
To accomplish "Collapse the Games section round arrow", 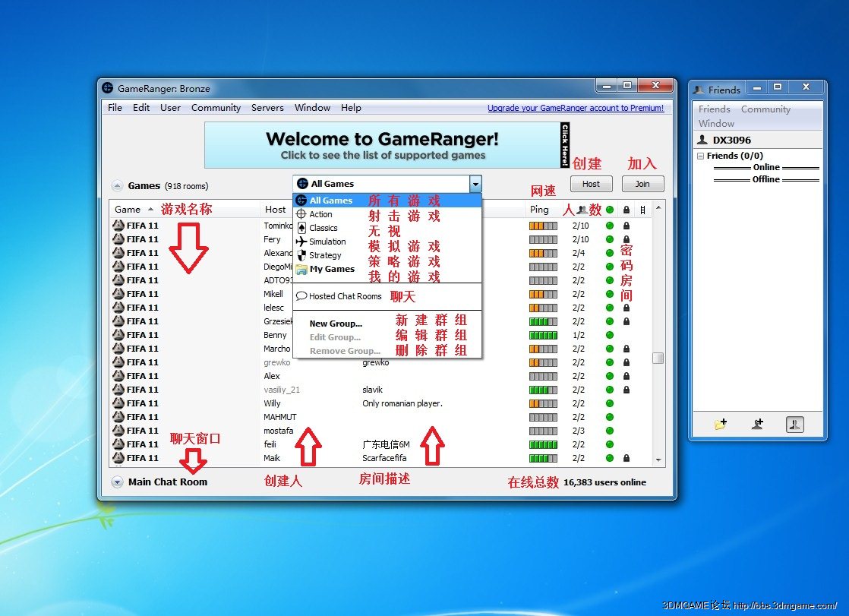I will click(x=117, y=185).
